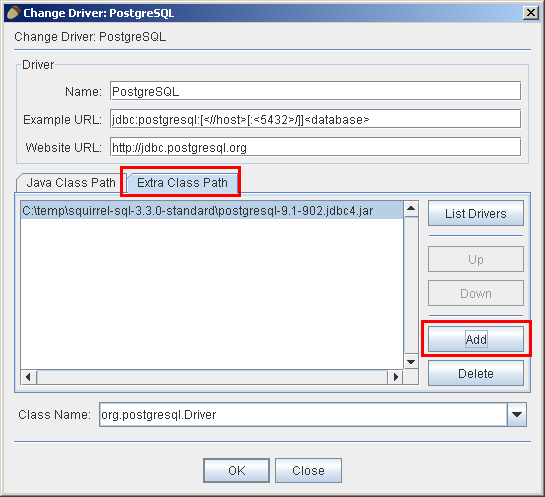Open the Class Name dropdown arrow
This screenshot has width=545, height=497.
click(x=517, y=414)
